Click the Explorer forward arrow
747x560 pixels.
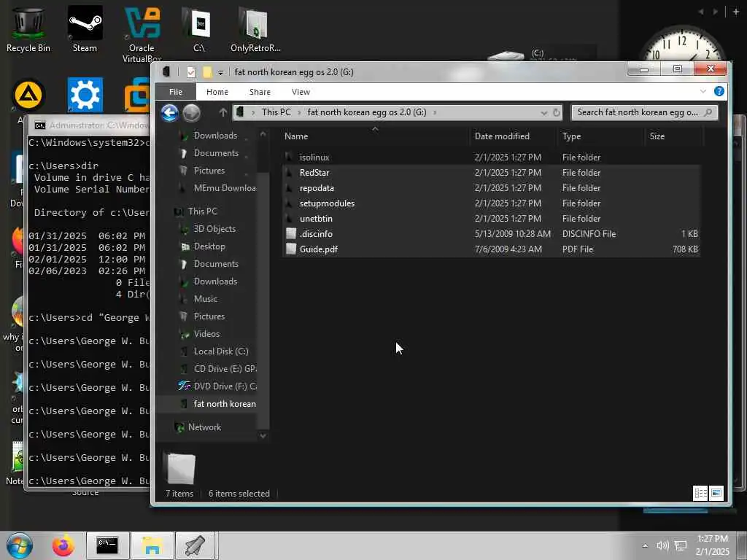pyautogui.click(x=192, y=113)
